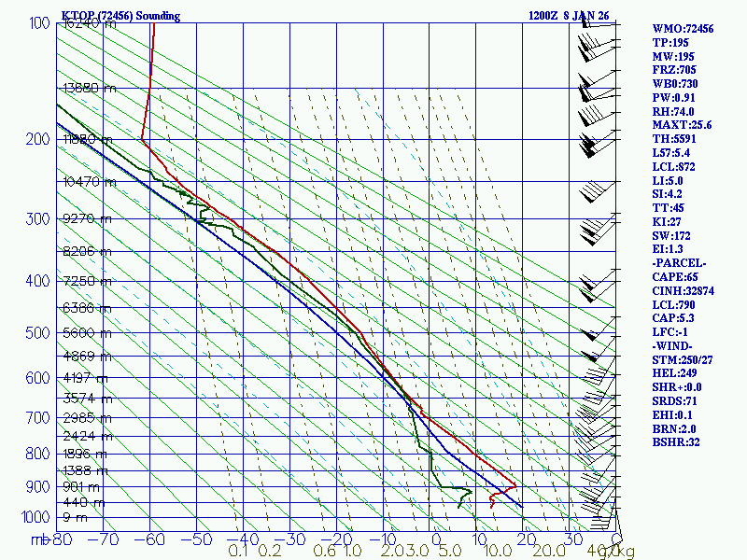The image size is (747, 560).
Task: Select the 'LFC:-1' value
Action: point(669,332)
